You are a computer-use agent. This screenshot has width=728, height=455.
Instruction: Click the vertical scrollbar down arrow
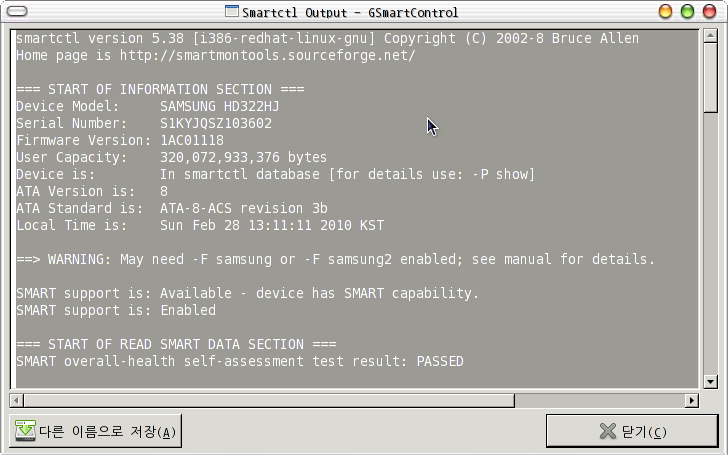tap(710, 382)
